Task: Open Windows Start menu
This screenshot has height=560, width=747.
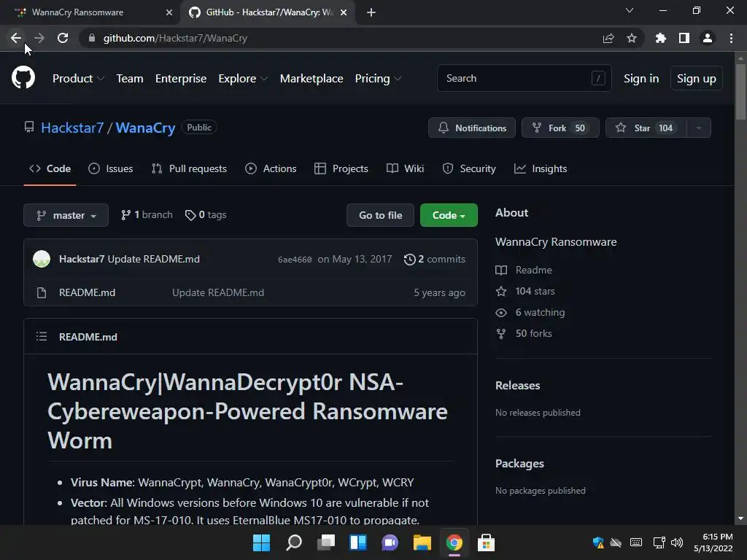Action: pos(262,542)
